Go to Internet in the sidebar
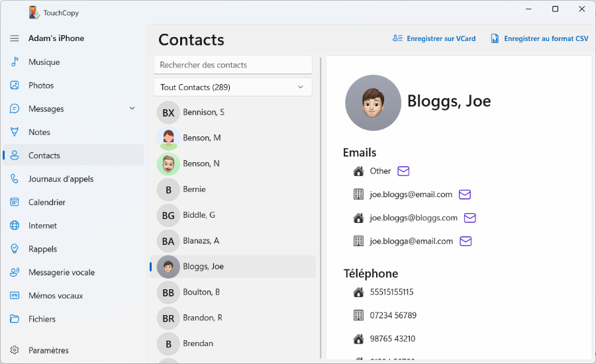Screen dimensions: 596x364 (43, 226)
